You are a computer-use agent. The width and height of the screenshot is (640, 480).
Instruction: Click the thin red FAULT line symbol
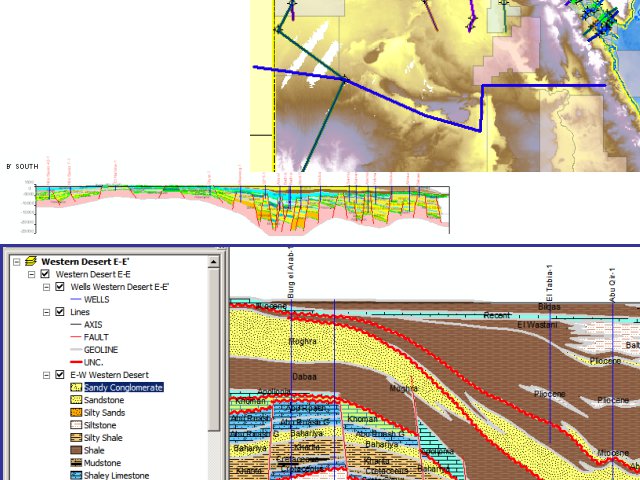click(x=76, y=337)
